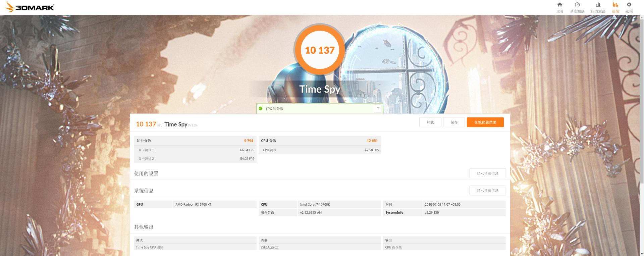Click the CPU score value 12 651
The width and height of the screenshot is (644, 256).
tap(372, 141)
